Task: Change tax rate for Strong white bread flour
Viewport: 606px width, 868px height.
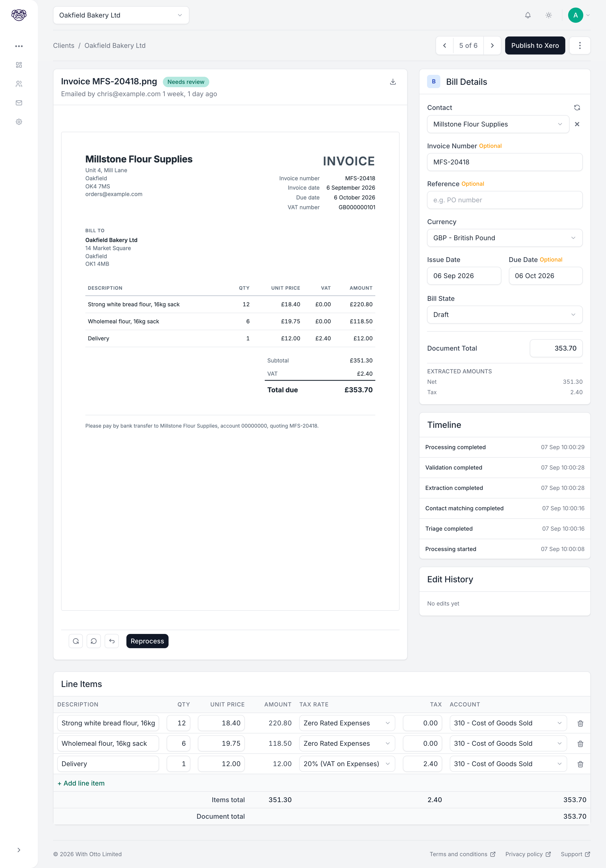Action: tap(347, 723)
